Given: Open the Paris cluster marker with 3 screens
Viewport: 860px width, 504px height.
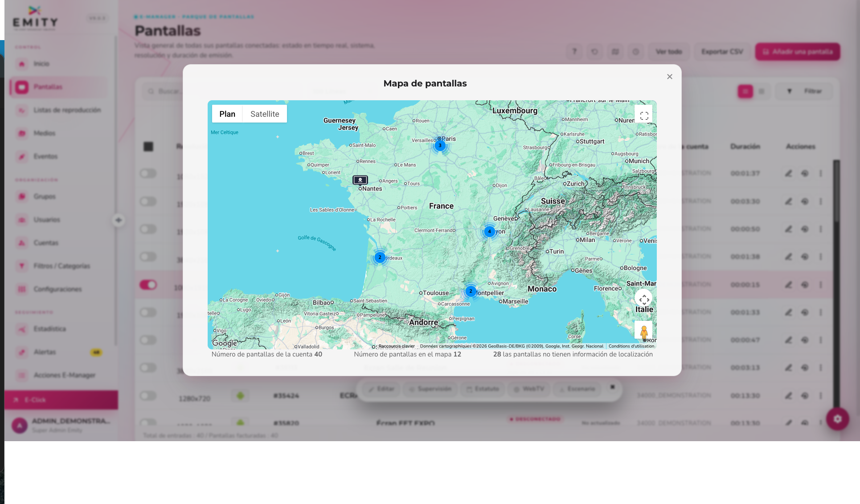Looking at the screenshot, I should tap(440, 145).
